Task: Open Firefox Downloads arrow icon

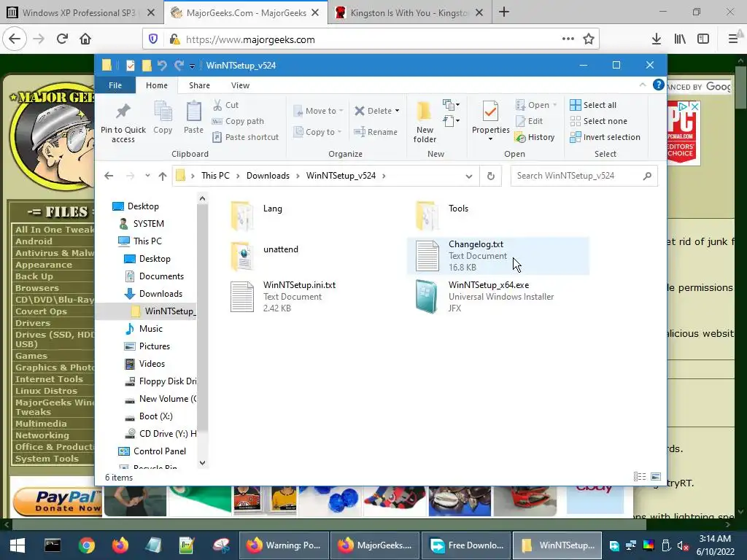Action: pos(656,39)
